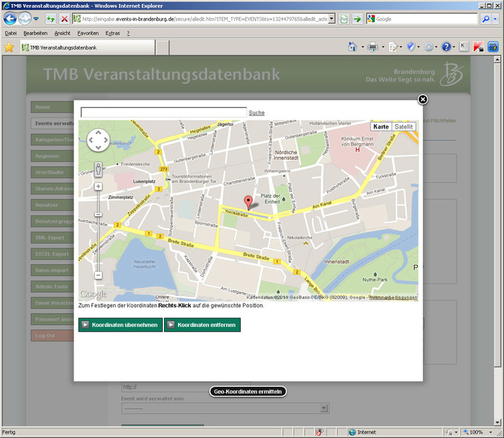Click the Page menu icon
Viewport: 504px width, 438px height.
(393, 47)
